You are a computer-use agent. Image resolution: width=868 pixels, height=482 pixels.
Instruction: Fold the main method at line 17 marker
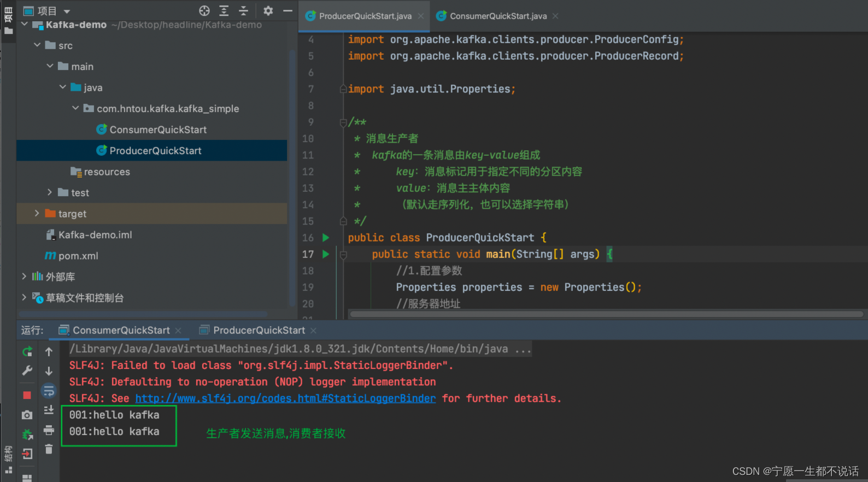[x=343, y=255]
